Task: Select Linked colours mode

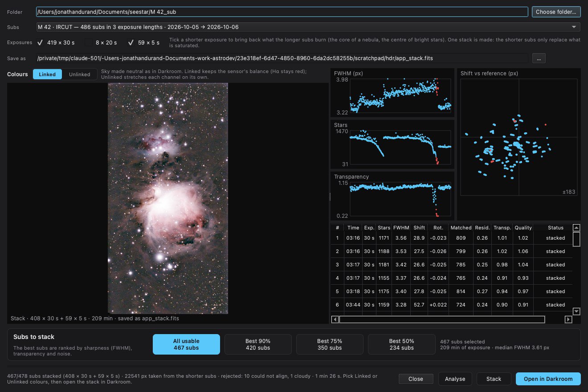Action: (47, 74)
